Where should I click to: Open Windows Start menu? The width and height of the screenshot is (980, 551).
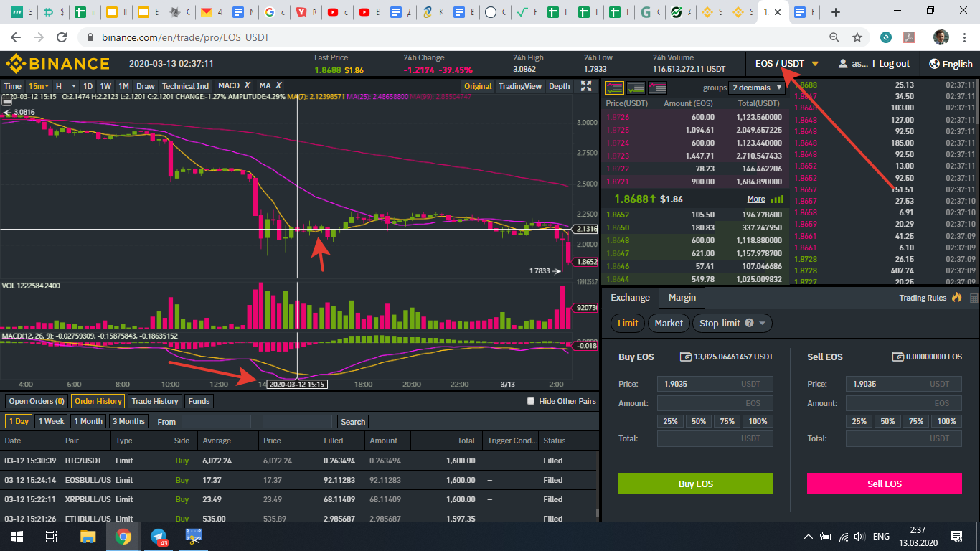[17, 536]
